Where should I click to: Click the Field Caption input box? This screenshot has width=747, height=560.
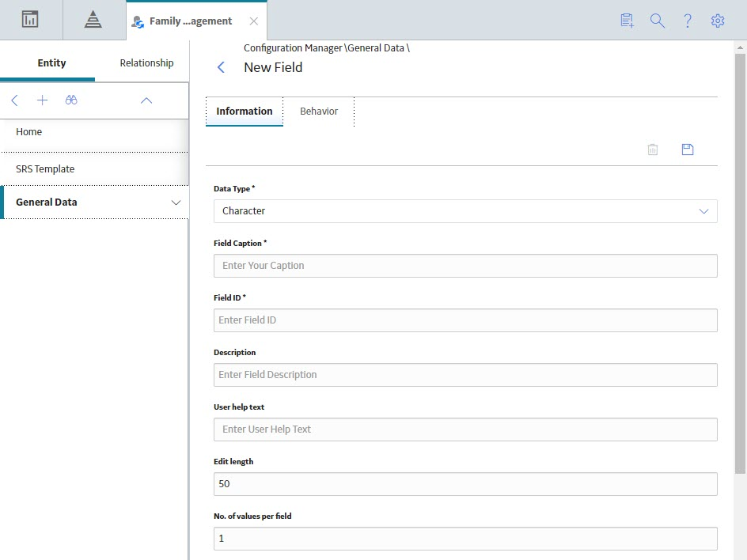click(465, 266)
